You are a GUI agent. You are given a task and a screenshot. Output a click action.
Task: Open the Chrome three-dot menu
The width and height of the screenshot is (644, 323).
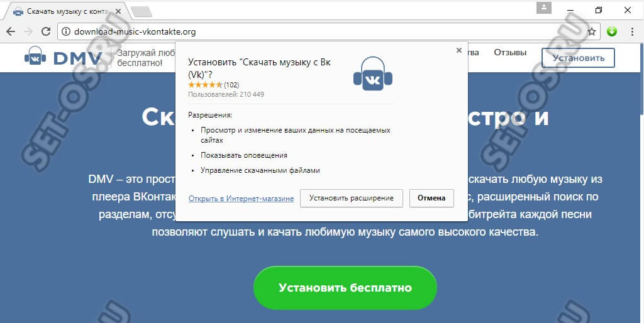pos(632,31)
